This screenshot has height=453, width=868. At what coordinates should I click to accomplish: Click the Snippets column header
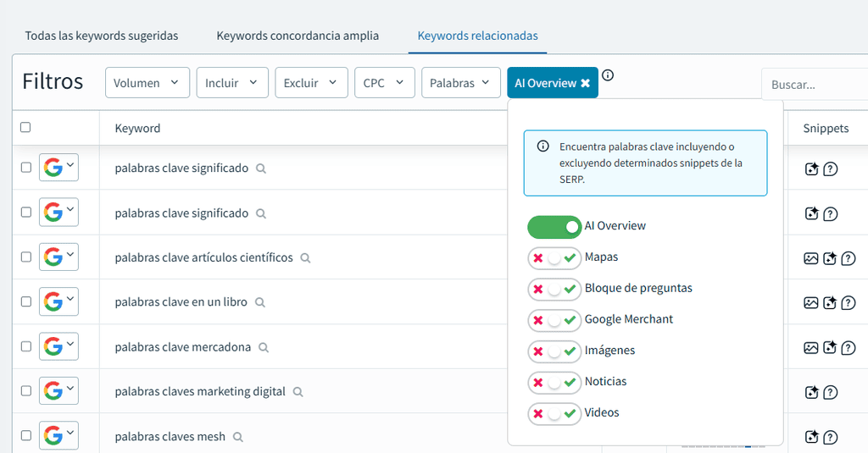point(826,129)
